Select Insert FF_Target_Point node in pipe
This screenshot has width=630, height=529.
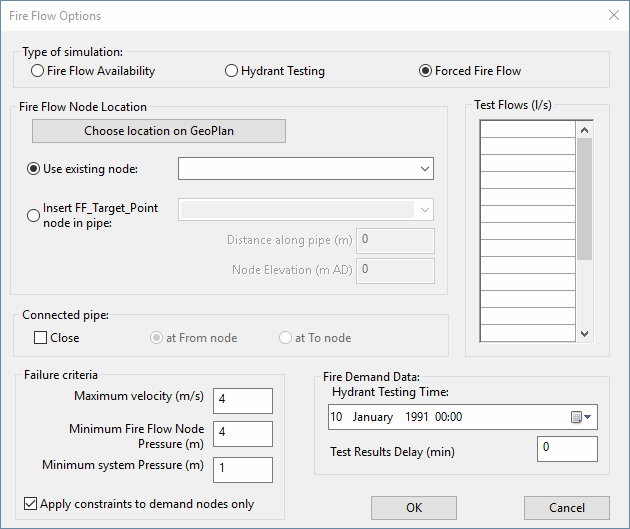click(33, 215)
